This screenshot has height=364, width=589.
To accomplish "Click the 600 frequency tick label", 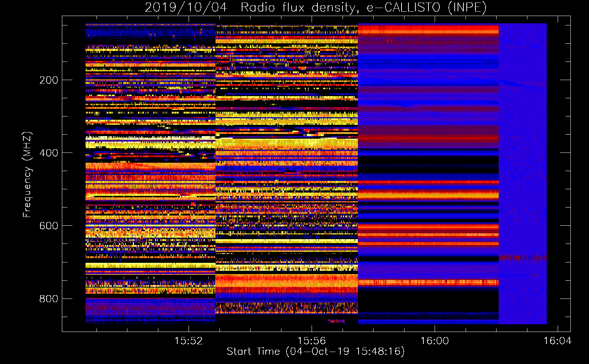I will 49,226.
